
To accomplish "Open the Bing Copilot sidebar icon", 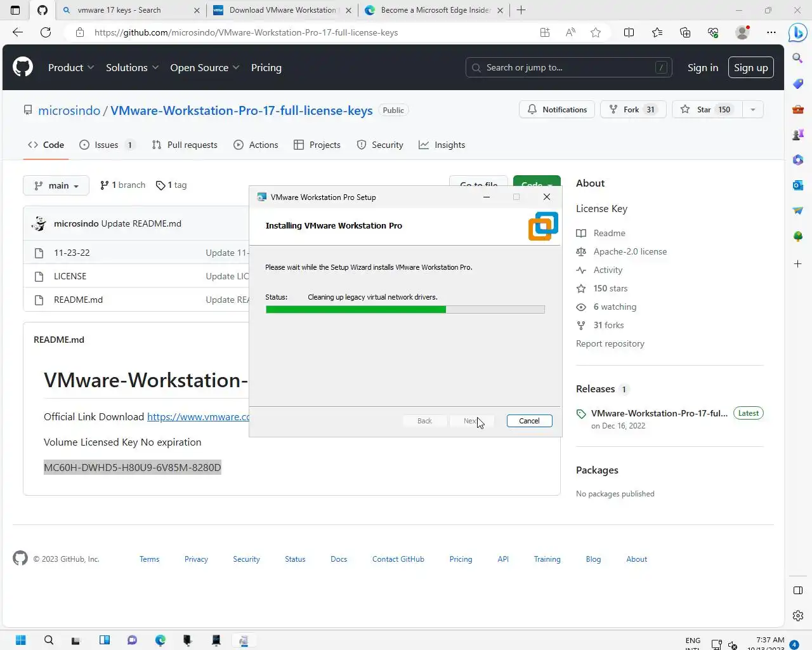I will click(797, 32).
